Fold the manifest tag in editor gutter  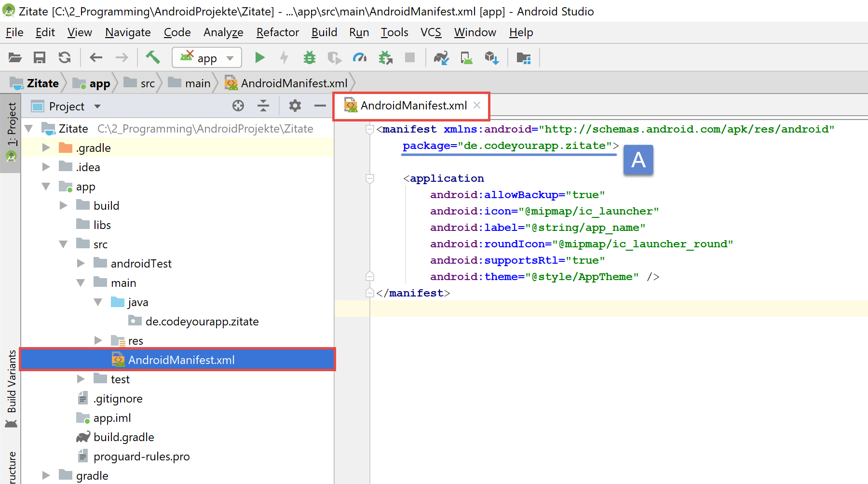tap(370, 129)
